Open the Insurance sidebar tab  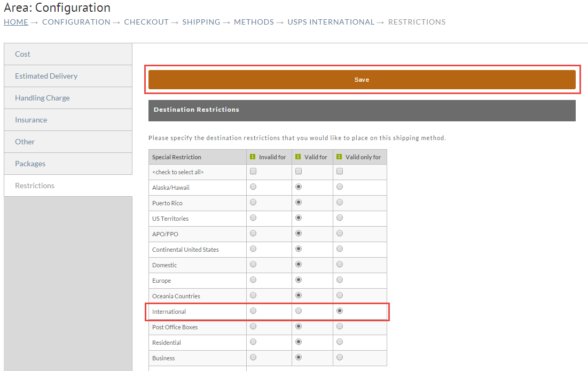[x=68, y=120]
